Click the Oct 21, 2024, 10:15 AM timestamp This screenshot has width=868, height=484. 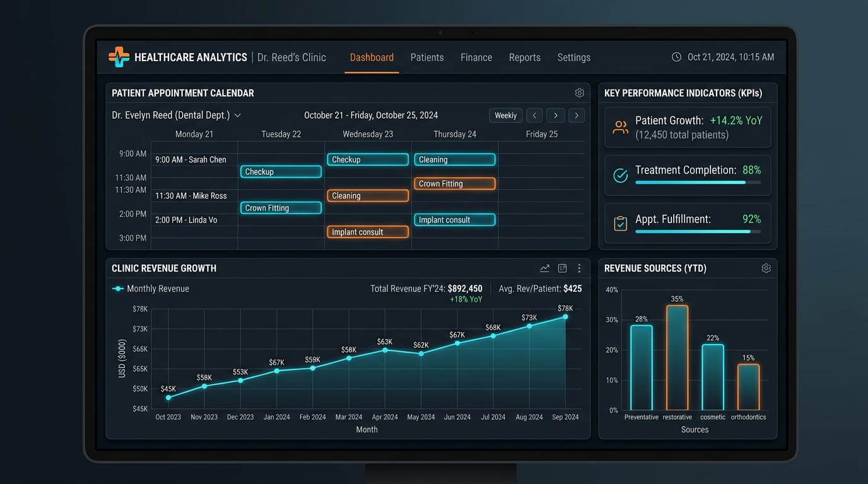pyautogui.click(x=730, y=57)
